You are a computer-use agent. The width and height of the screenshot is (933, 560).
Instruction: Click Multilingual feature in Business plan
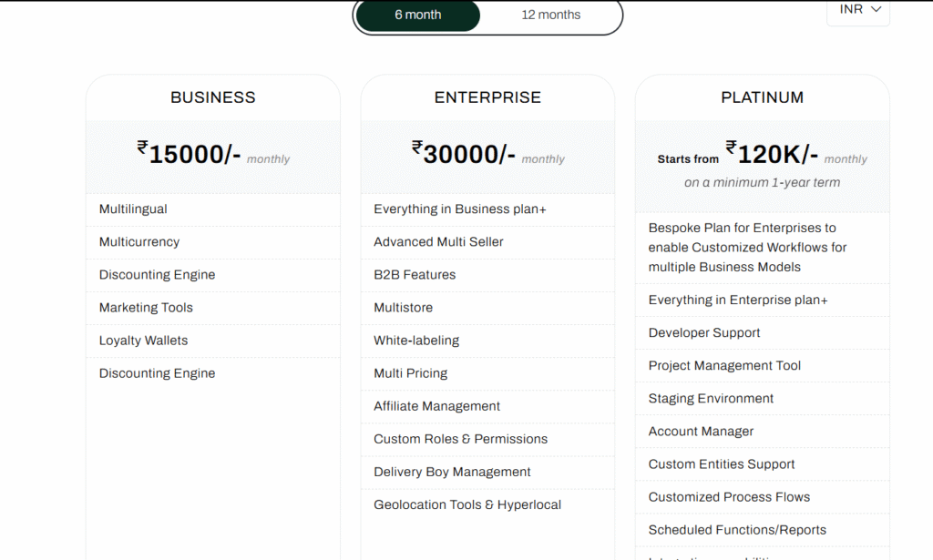tap(133, 209)
